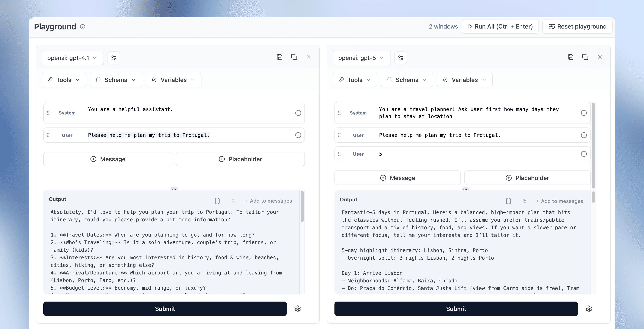Submit the gpt-5 prompt
This screenshot has height=329, width=644.
coord(456,309)
